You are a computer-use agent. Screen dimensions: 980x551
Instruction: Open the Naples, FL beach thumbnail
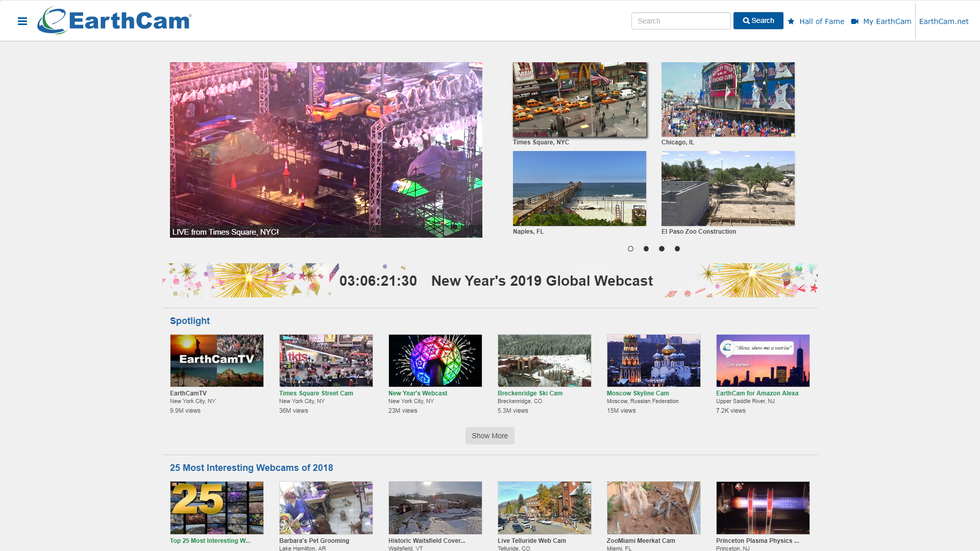click(x=579, y=188)
